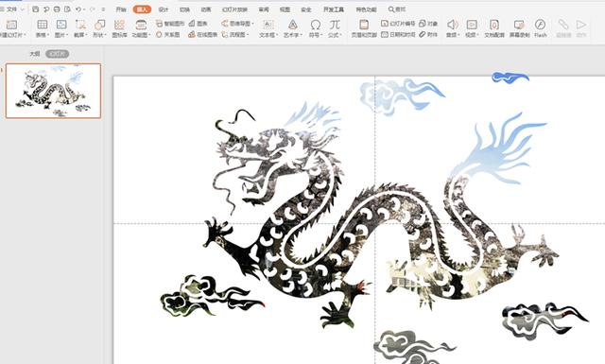Click the greyed-out hyperlink chain icon
The width and height of the screenshot is (605, 364).
tap(563, 25)
